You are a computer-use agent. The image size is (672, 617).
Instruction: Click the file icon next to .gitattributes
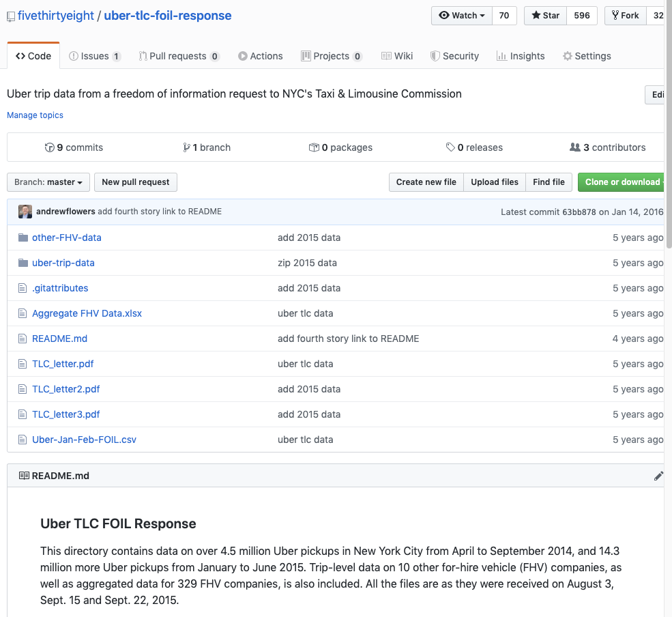[23, 288]
